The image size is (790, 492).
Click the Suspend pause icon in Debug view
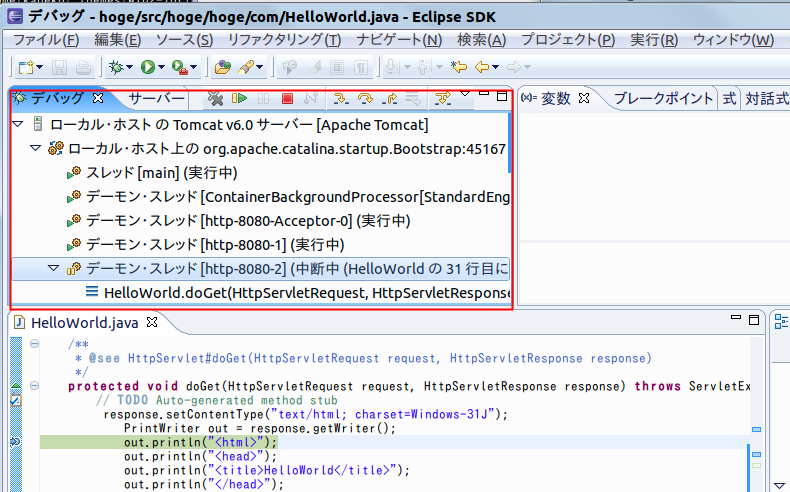tap(264, 99)
